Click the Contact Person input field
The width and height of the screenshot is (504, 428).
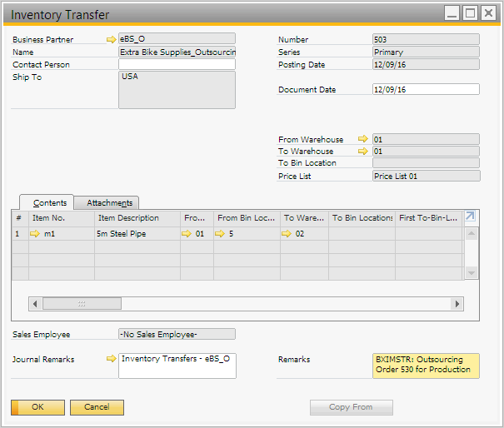click(x=177, y=64)
